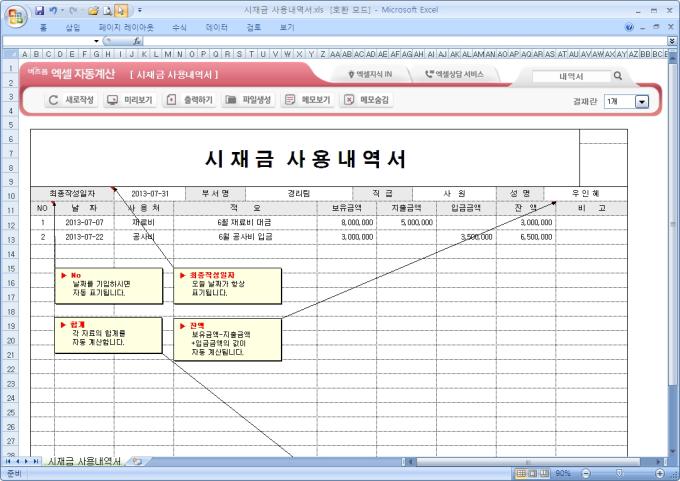Select the 시재금 사용내역서 sheet tab
Image resolution: width=680 pixels, height=481 pixels.
84,461
